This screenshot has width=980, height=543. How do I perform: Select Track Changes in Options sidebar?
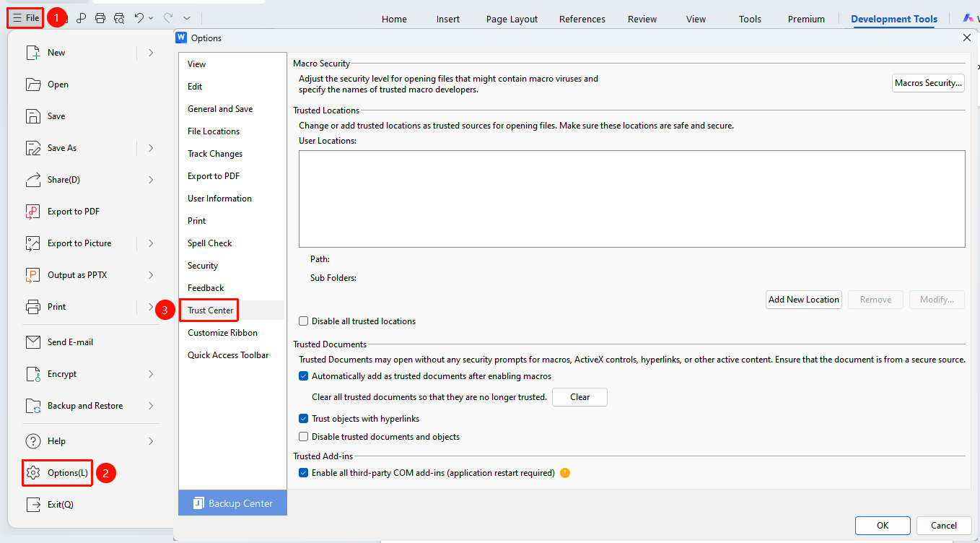(232, 154)
